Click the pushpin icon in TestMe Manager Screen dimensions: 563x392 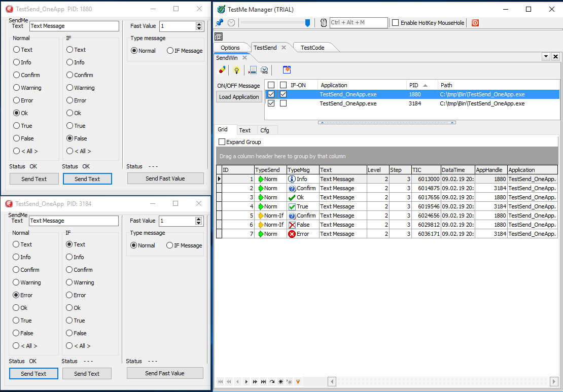pos(220,23)
